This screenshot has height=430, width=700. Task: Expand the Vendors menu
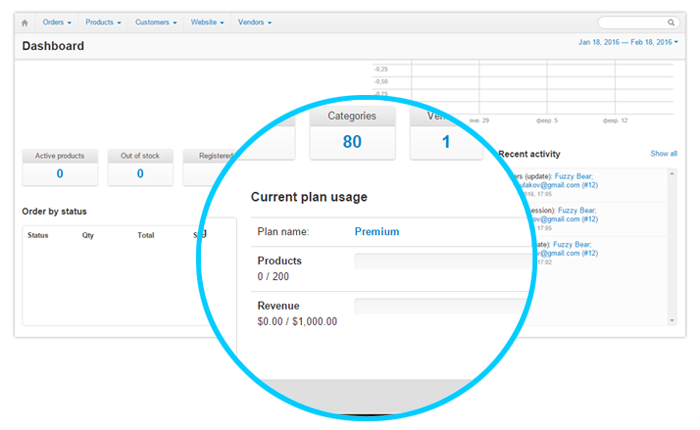pos(254,22)
